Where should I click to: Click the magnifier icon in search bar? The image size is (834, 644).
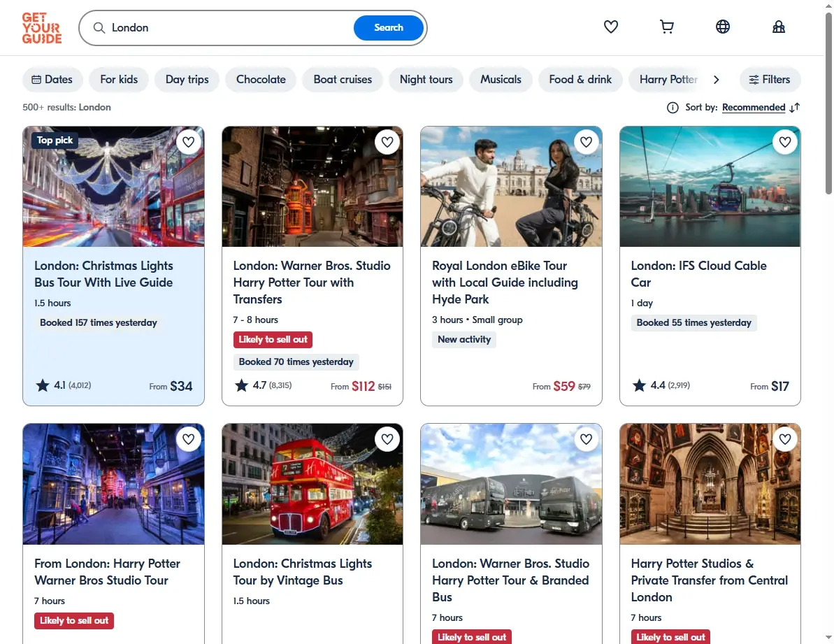tap(99, 28)
